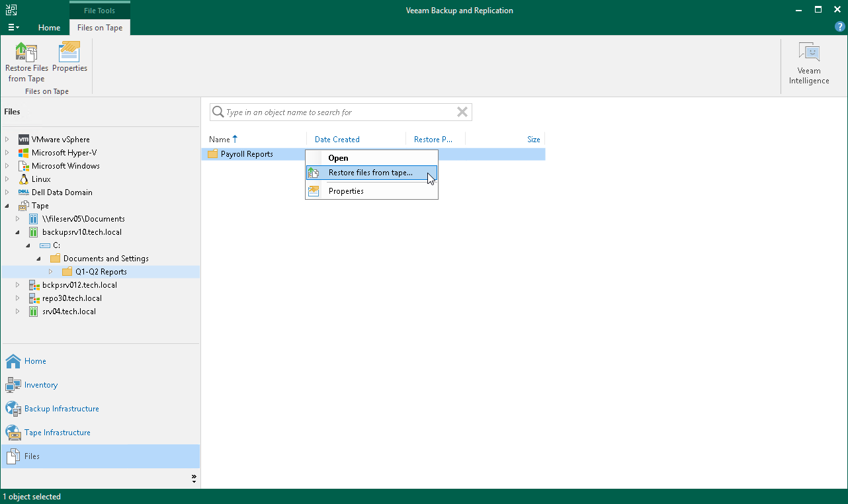This screenshot has height=504, width=848.
Task: Choose Open in the context menu
Action: tap(371, 158)
